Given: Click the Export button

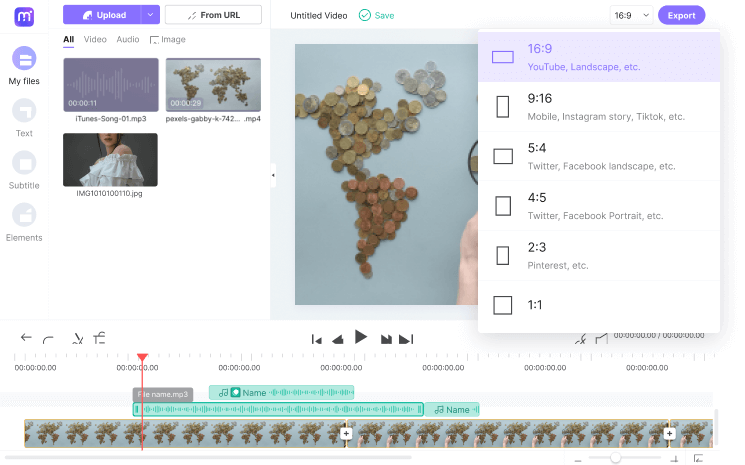Looking at the screenshot, I should point(681,15).
